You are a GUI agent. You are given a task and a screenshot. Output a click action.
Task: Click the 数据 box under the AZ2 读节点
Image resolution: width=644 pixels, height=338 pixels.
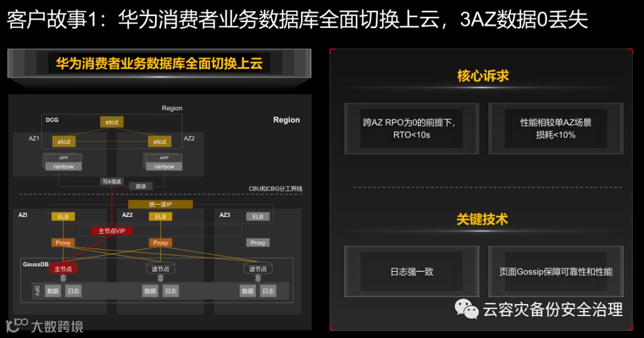coord(150,291)
